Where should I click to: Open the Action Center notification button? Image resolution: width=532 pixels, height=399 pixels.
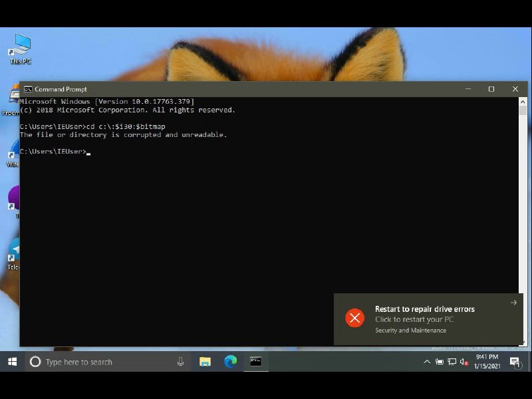coord(515,362)
